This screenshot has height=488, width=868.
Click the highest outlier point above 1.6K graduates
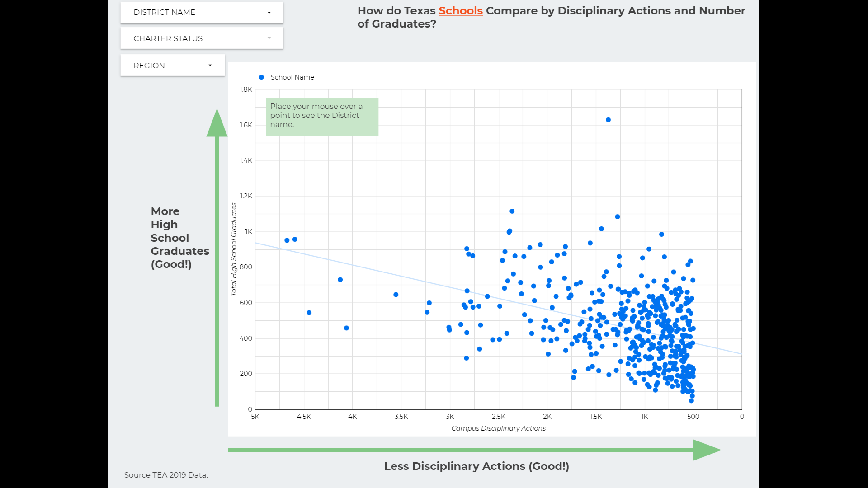pyautogui.click(x=608, y=120)
